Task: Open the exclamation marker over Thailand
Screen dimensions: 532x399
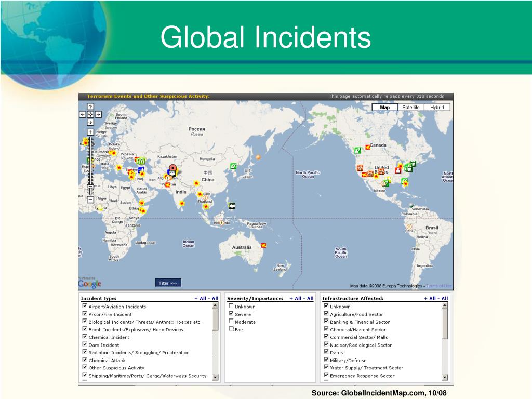Action: click(205, 197)
